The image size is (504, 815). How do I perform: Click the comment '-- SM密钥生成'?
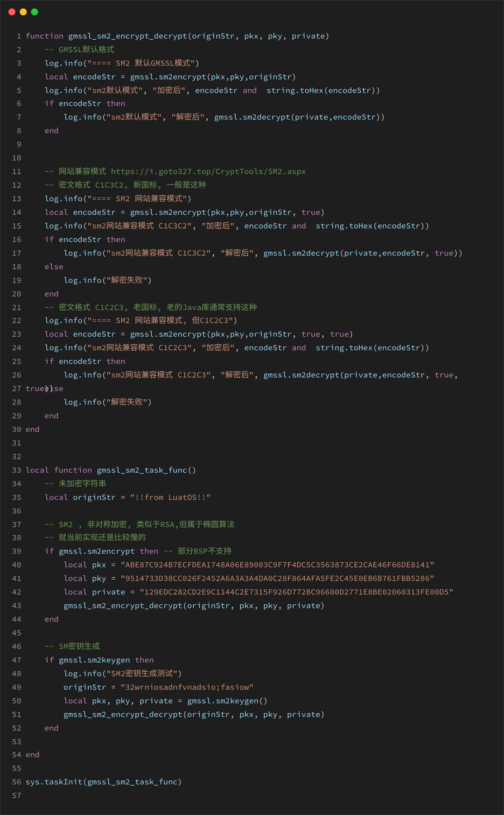[72, 646]
